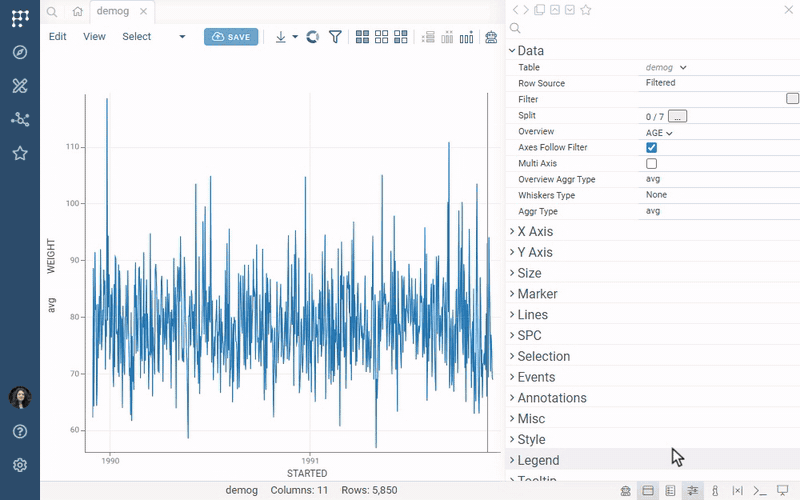Image resolution: width=800 pixels, height=500 pixels.
Task: Toggle the filter funnel icon in toolbar
Action: pyautogui.click(x=335, y=37)
